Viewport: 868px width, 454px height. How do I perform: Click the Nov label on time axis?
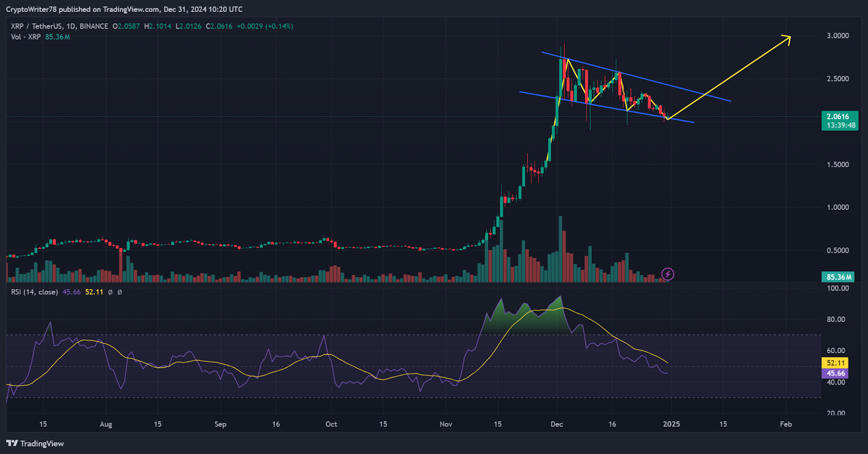[x=446, y=424]
